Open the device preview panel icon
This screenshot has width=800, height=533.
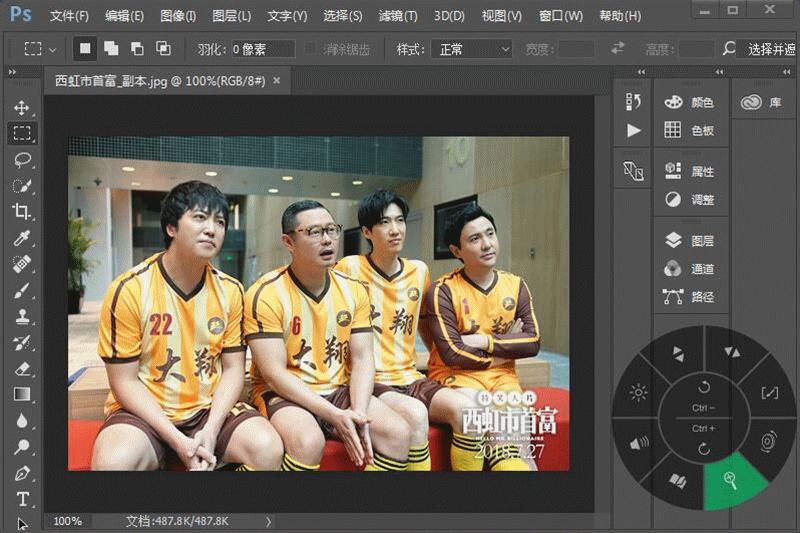(633, 171)
